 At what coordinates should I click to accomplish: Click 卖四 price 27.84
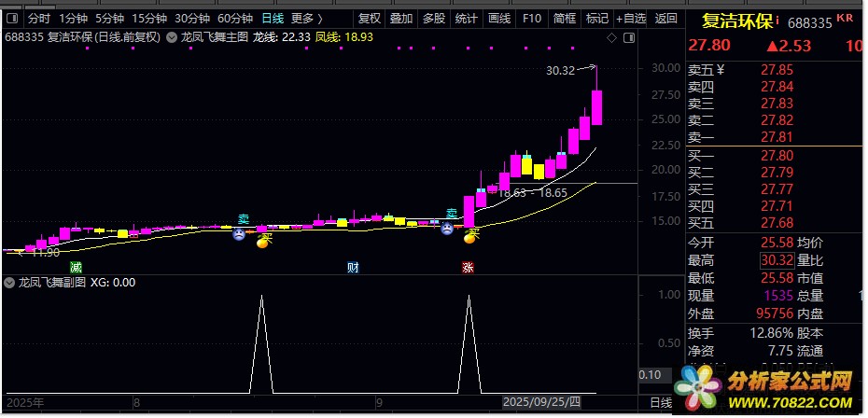(x=777, y=87)
